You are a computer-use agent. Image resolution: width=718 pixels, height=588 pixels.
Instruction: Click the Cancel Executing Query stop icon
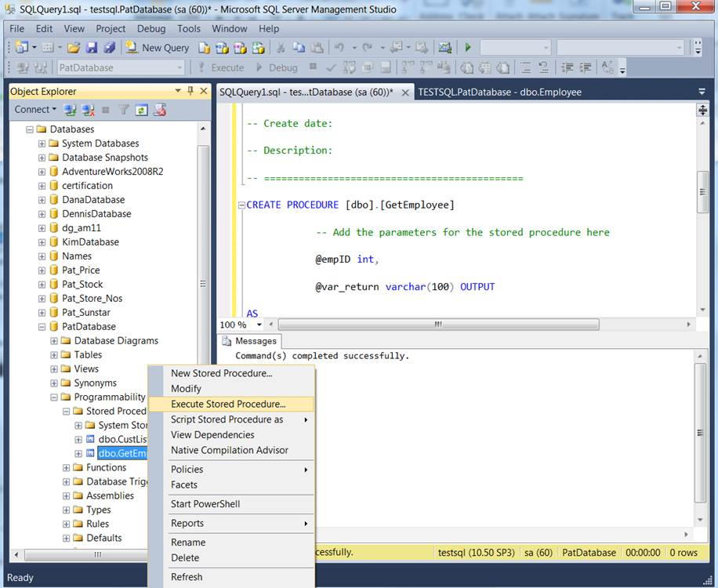point(313,67)
